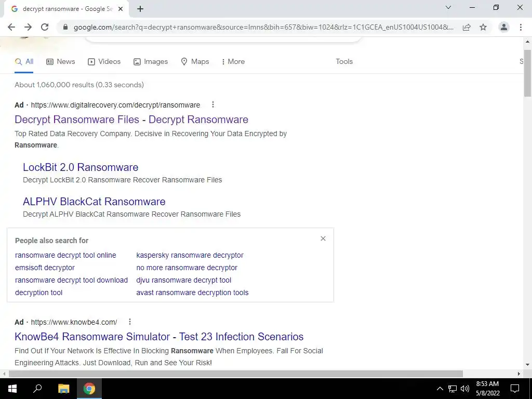532x399 pixels.
Task: Expand the More search options
Action: 233,62
